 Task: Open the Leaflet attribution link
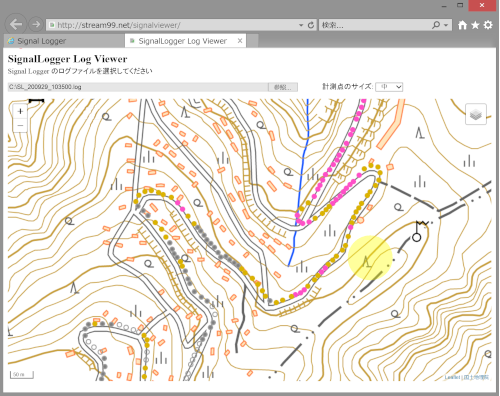click(x=452, y=377)
